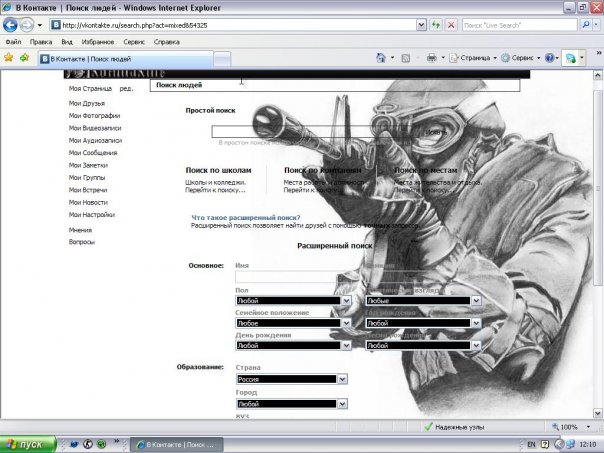604x453 pixels.
Task: Open Мои Аудиозаписи link
Action: click(x=95, y=140)
